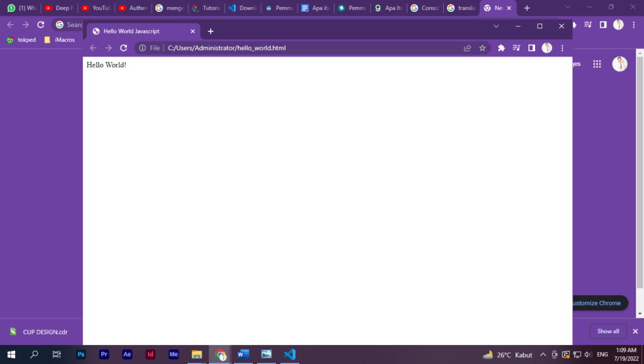644x364 pixels.
Task: Show hidden system tray icons
Action: 543,355
